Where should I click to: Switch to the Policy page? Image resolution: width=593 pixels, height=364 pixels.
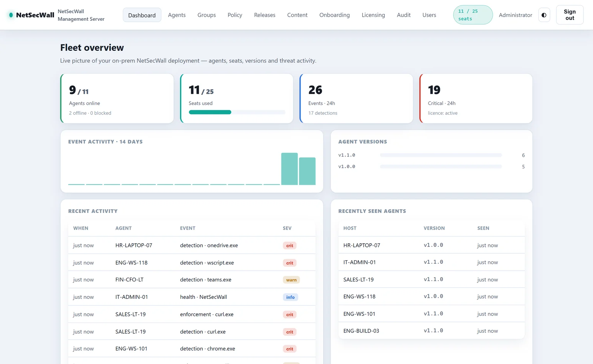click(235, 15)
